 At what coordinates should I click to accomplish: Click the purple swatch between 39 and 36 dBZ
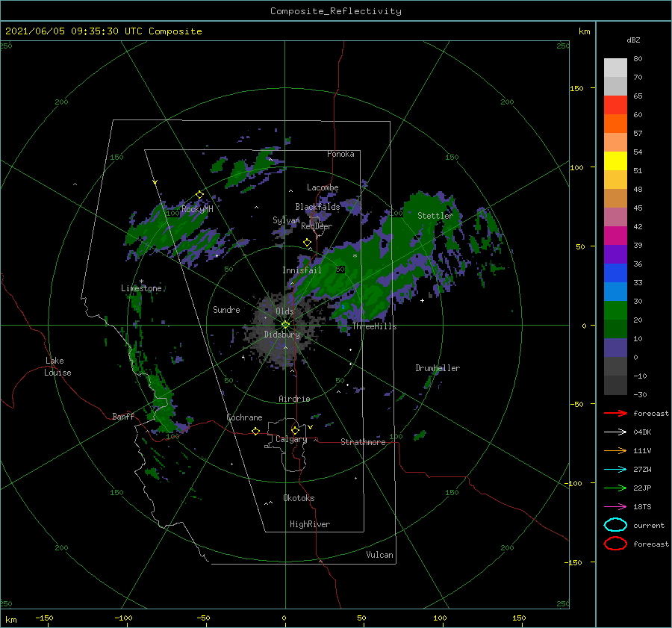click(x=615, y=254)
